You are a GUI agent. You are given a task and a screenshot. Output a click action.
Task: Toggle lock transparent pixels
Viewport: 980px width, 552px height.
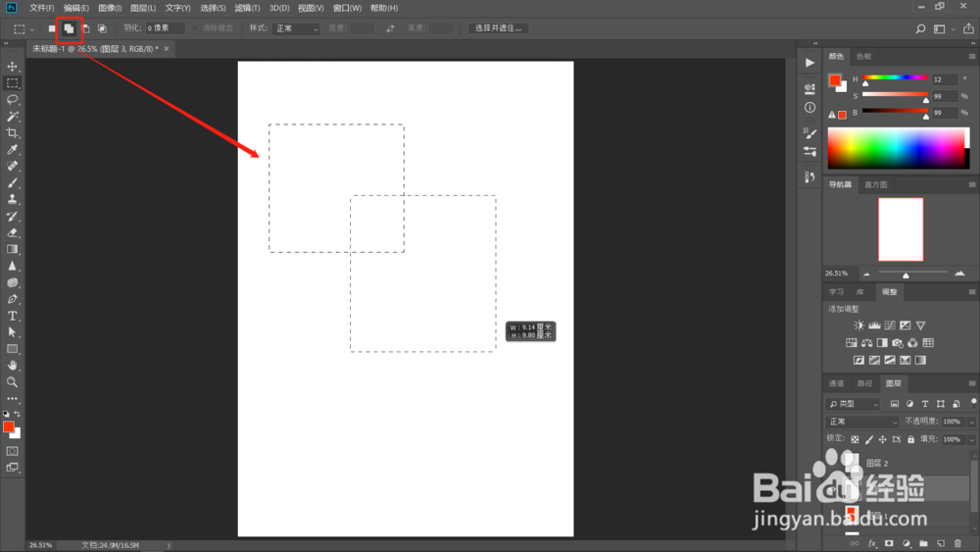855,439
